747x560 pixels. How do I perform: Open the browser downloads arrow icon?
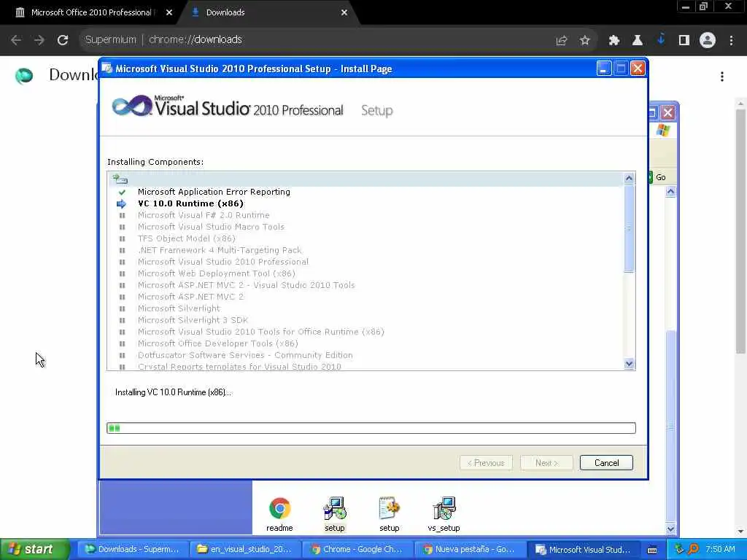(660, 40)
